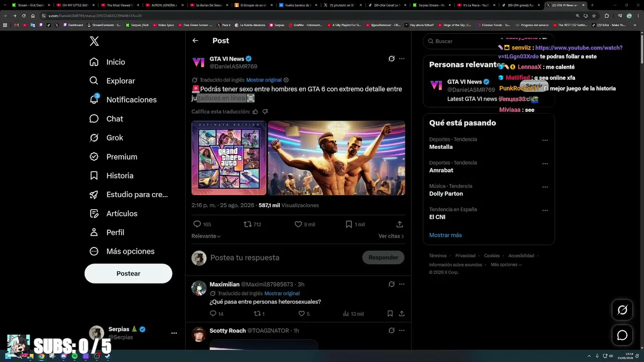Click the floating chat messages button
644x362 pixels.
click(x=622, y=335)
